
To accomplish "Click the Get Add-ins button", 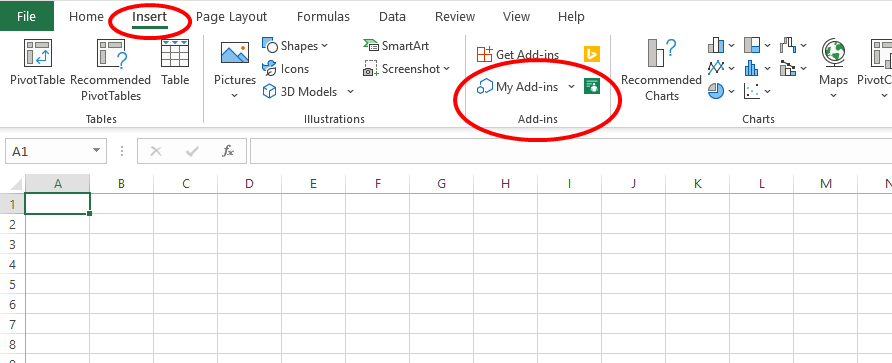I will [x=518, y=55].
